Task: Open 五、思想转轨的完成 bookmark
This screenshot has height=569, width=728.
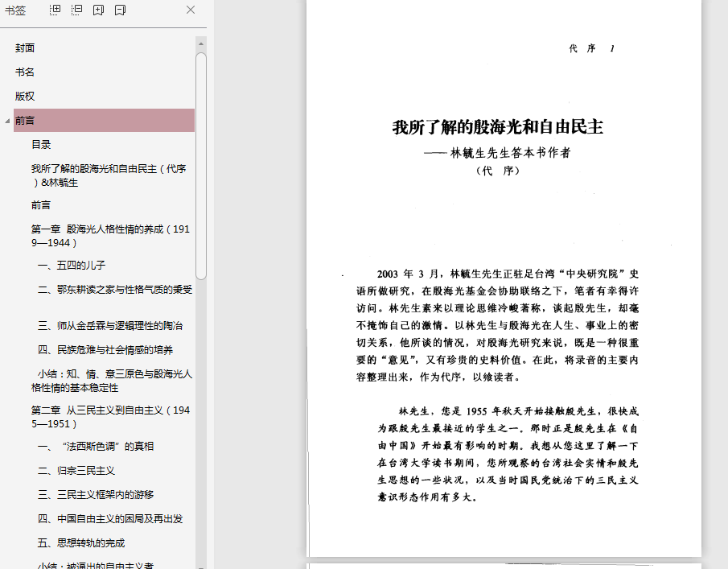Action: point(81,543)
